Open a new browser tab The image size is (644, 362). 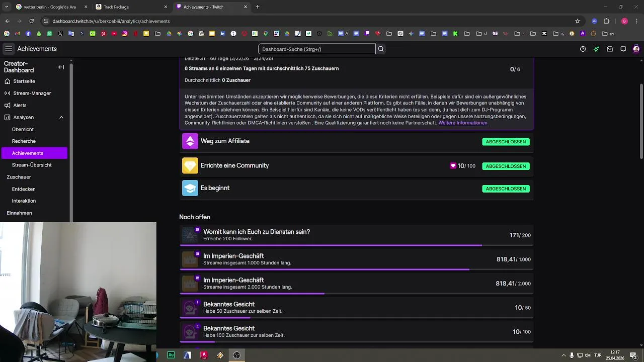coord(258,7)
